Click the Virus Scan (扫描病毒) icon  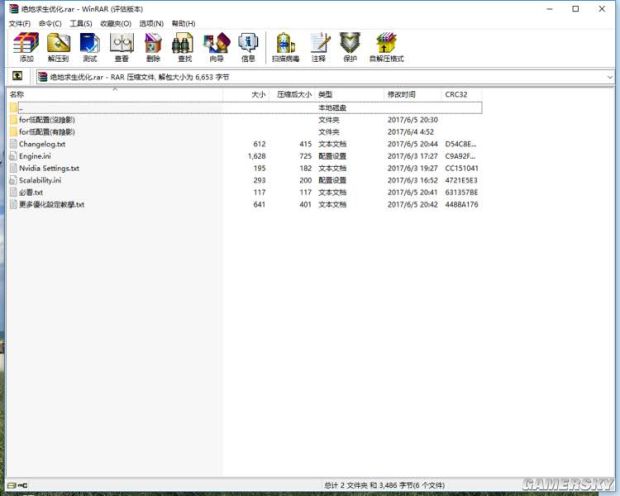click(286, 44)
